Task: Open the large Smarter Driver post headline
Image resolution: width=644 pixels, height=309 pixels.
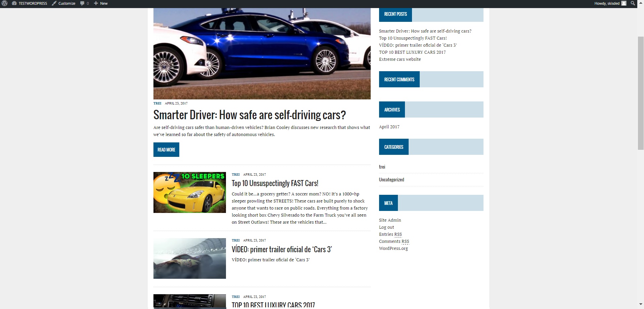Action: click(249, 115)
